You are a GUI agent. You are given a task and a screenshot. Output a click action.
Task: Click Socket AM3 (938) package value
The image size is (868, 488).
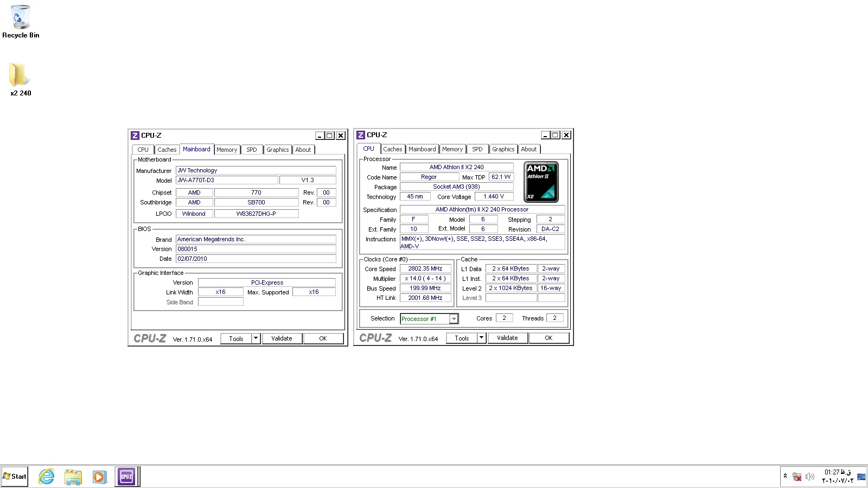coord(457,187)
